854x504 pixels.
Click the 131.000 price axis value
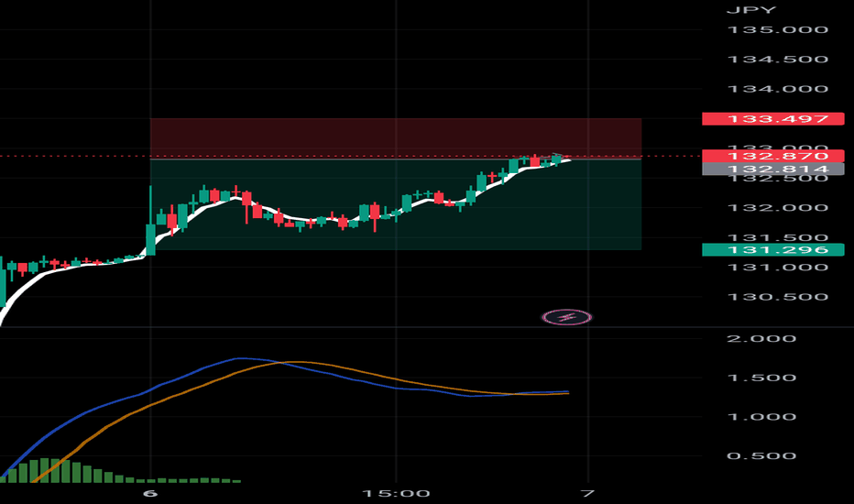coord(778,268)
